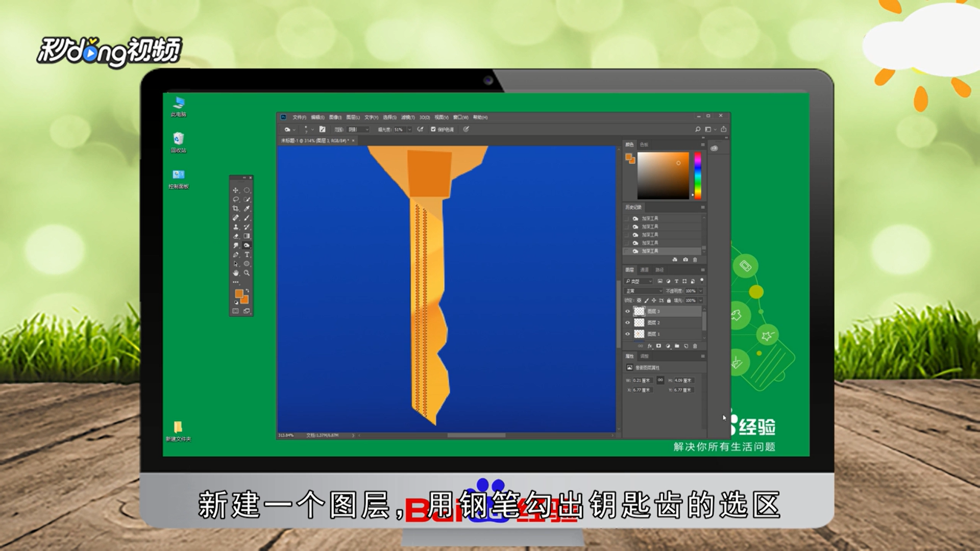The image size is (980, 551).
Task: Select the Eyedropper tool
Action: [x=247, y=209]
